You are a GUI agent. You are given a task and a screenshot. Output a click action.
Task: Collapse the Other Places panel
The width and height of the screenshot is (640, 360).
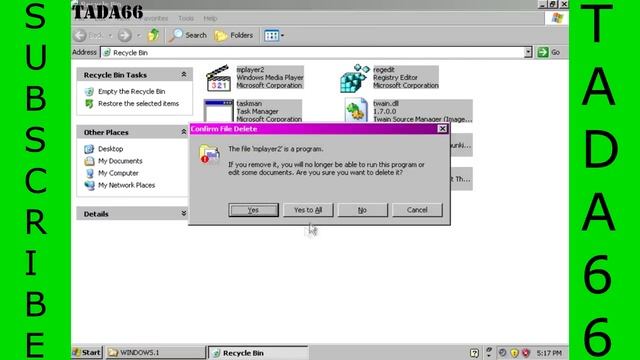pos(184,132)
